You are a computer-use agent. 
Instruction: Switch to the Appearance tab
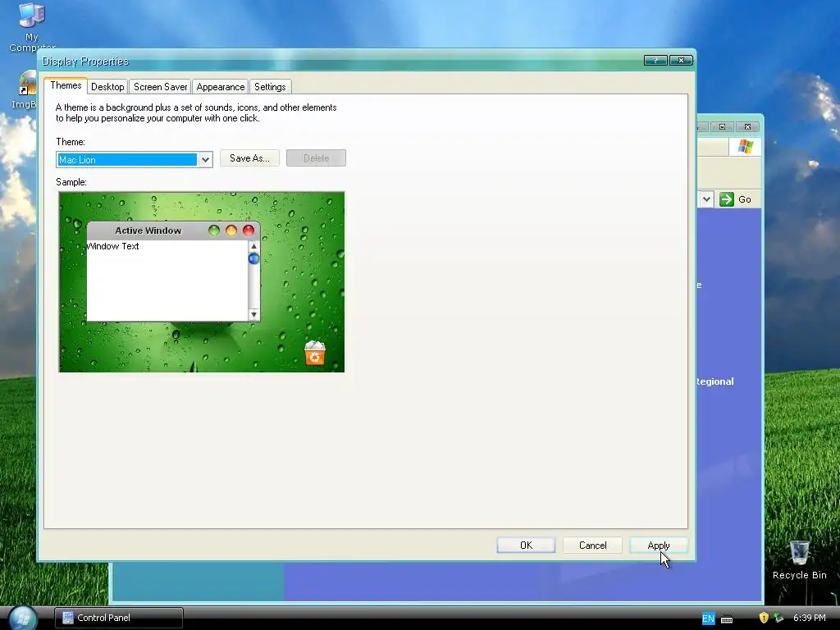tap(220, 87)
